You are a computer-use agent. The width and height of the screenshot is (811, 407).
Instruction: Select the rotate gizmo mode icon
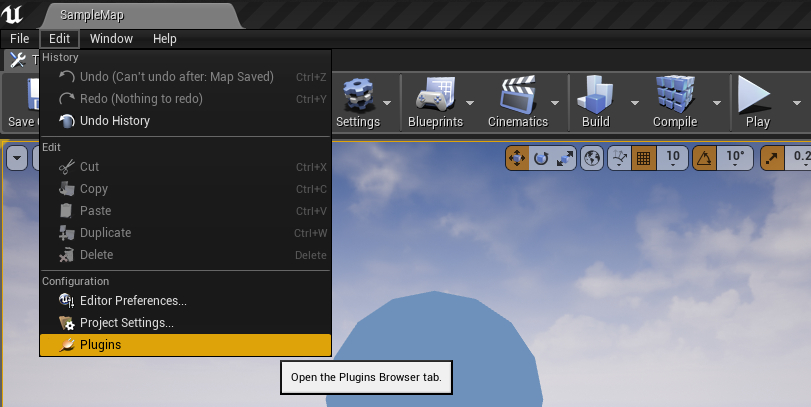tap(541, 158)
